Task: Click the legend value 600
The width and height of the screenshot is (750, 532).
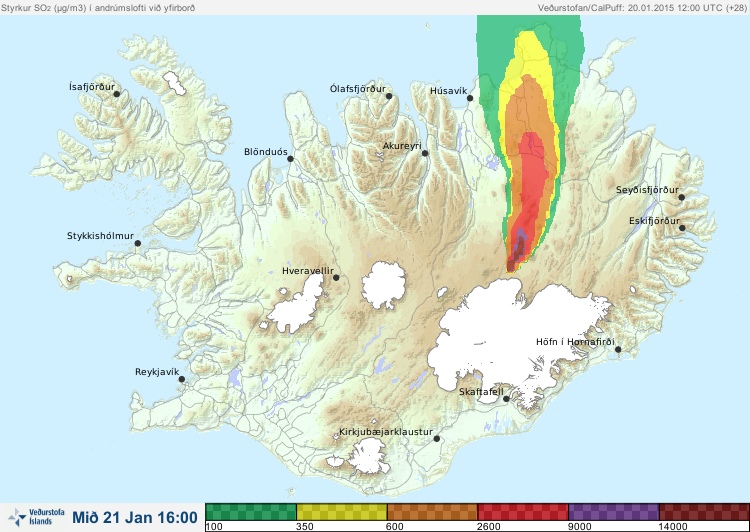Action: coord(395,527)
